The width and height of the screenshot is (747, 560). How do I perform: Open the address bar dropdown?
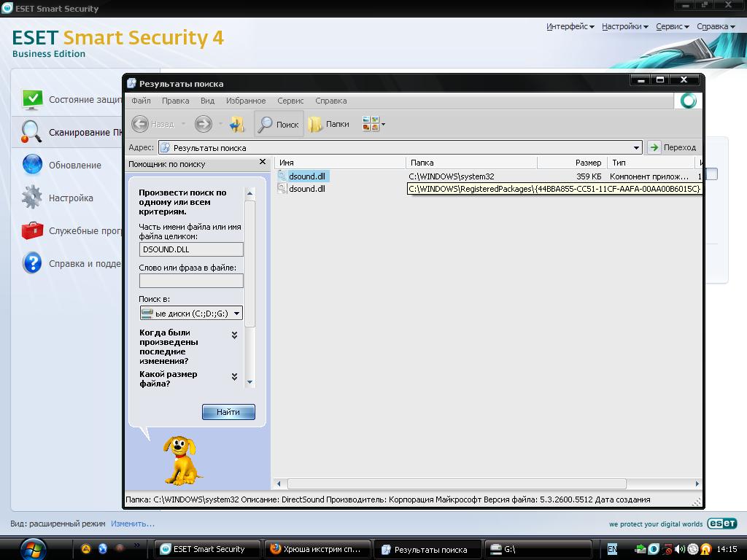[x=636, y=147]
